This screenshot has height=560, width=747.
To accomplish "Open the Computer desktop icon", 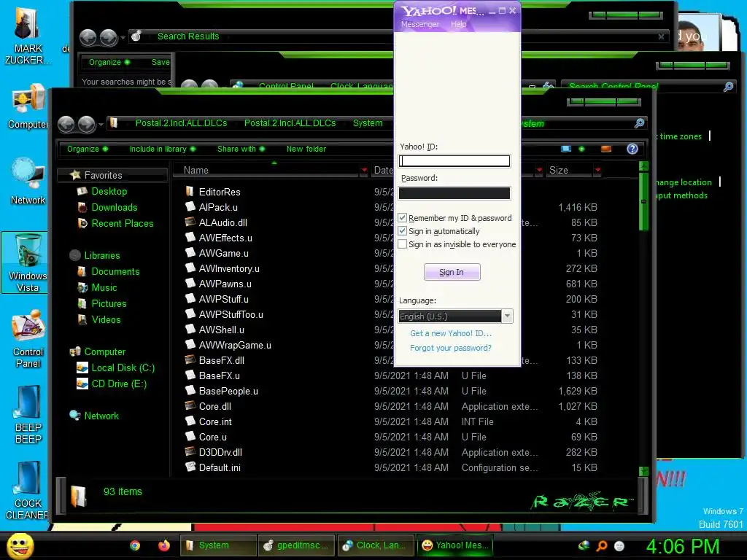I will (28, 106).
